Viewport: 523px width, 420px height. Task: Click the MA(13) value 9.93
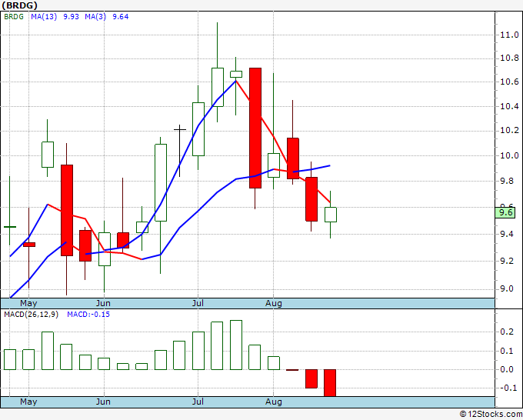click(x=71, y=17)
